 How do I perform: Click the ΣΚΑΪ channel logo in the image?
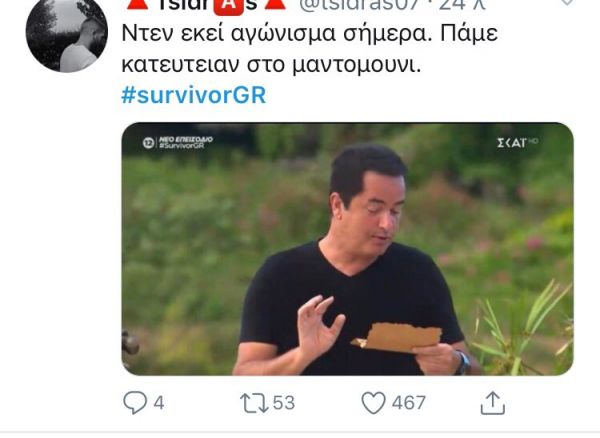[517, 143]
